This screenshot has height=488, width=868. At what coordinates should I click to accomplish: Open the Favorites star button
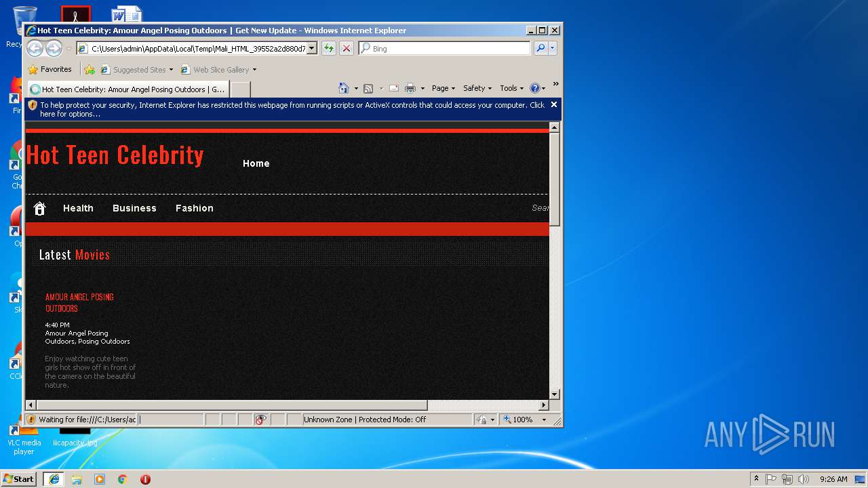[x=50, y=69]
